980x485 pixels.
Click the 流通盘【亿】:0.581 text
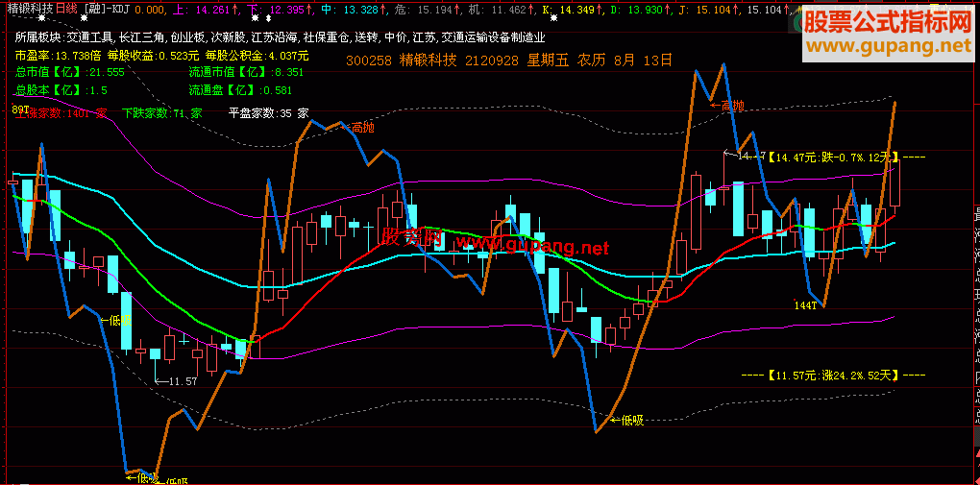(240, 90)
